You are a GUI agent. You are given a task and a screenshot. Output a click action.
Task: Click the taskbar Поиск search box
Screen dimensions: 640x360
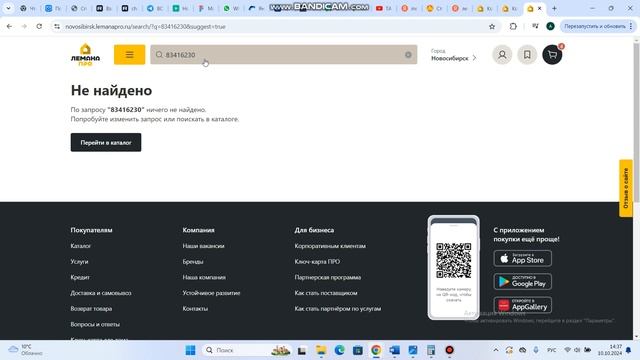246,350
